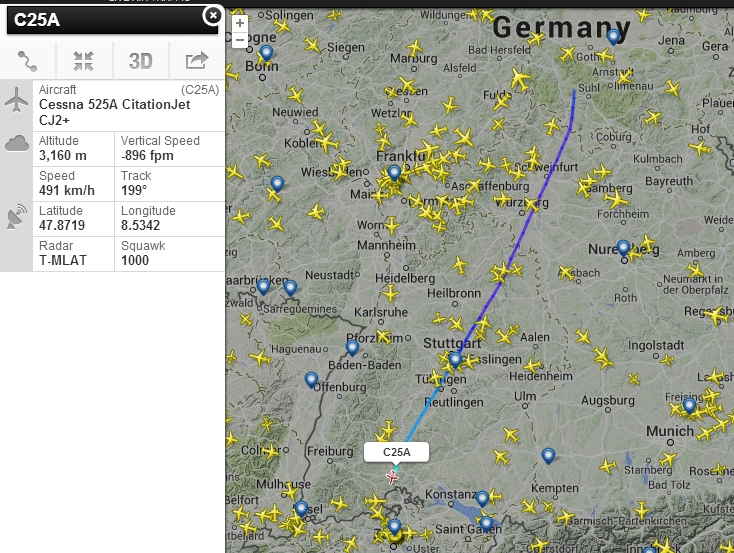This screenshot has height=553, width=734.
Task: Select the Frankfurt airport pin
Action: [x=395, y=172]
